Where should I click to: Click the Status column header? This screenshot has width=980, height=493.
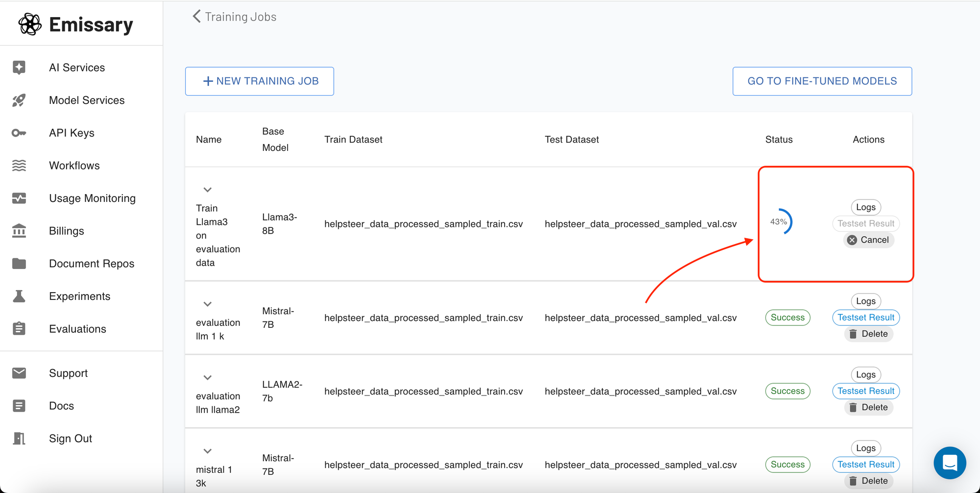tap(779, 140)
